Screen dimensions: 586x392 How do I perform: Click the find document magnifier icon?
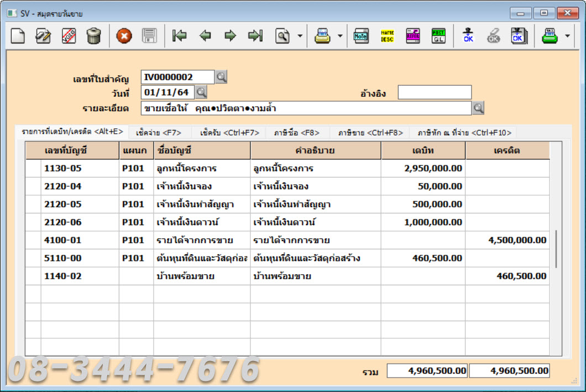[282, 36]
